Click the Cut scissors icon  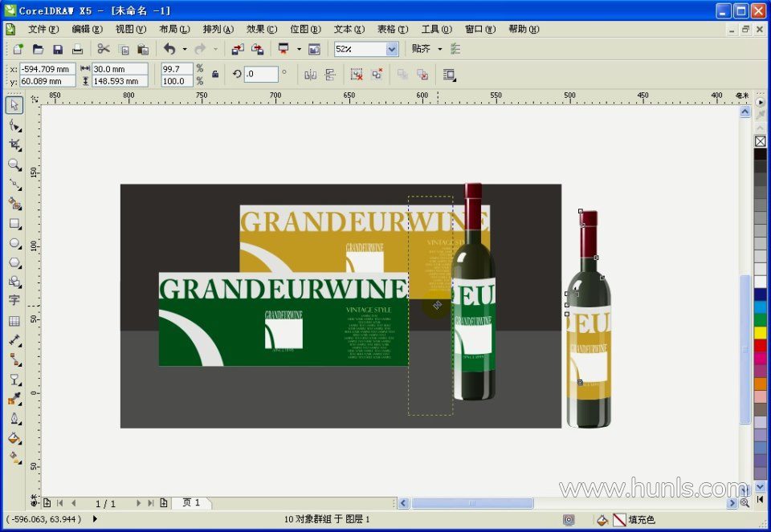(104, 50)
